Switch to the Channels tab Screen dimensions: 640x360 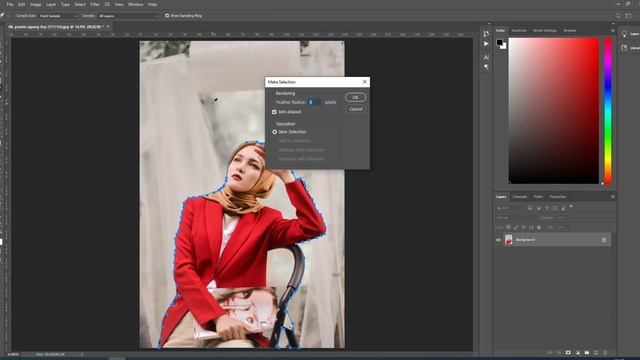tap(520, 197)
